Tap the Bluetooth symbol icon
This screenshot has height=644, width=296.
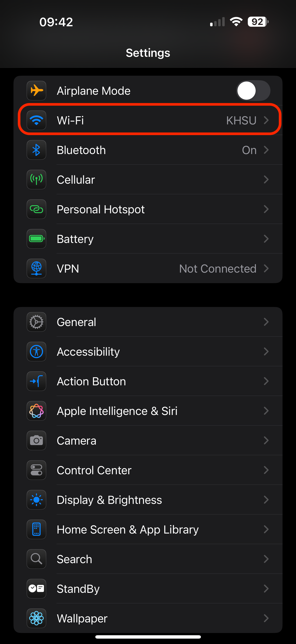pyautogui.click(x=36, y=150)
